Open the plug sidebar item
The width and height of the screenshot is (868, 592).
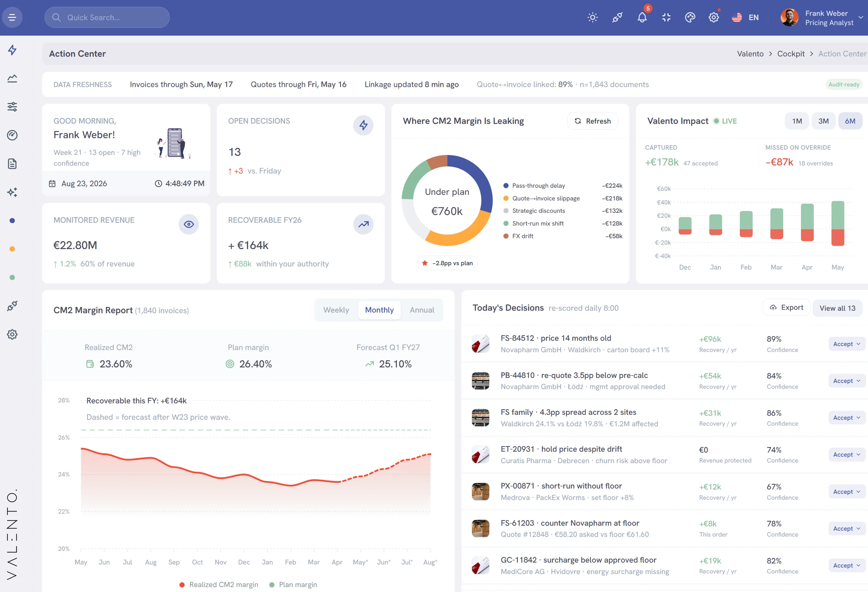(12, 306)
